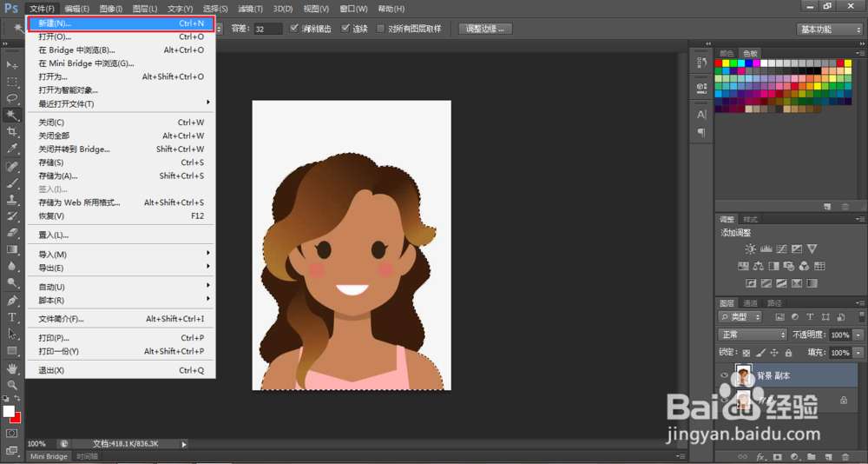
Task: Switch to the 样式 tab
Action: coord(750,220)
